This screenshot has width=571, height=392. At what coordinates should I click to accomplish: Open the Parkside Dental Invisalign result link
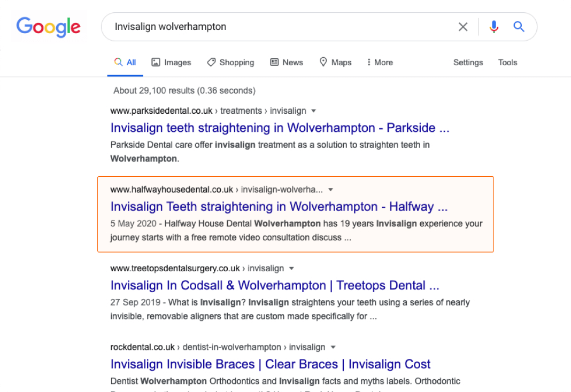click(x=279, y=128)
